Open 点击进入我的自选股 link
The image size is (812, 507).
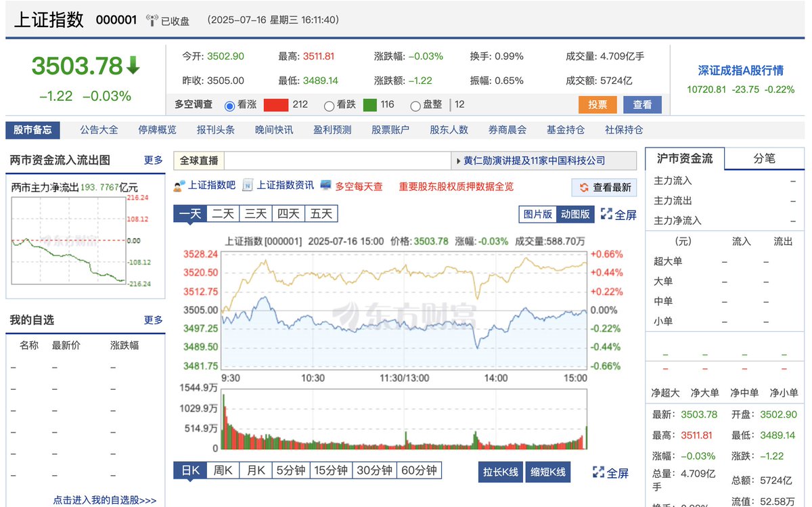pos(105,501)
